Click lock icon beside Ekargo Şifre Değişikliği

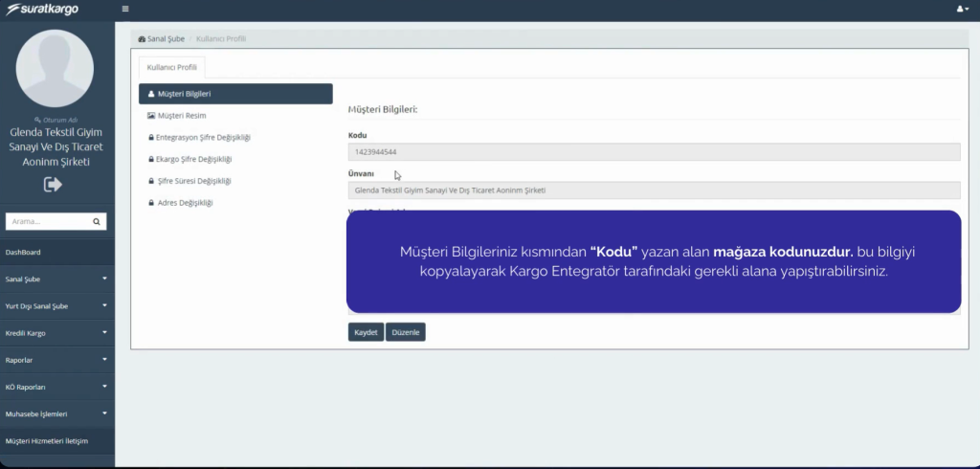[150, 160]
